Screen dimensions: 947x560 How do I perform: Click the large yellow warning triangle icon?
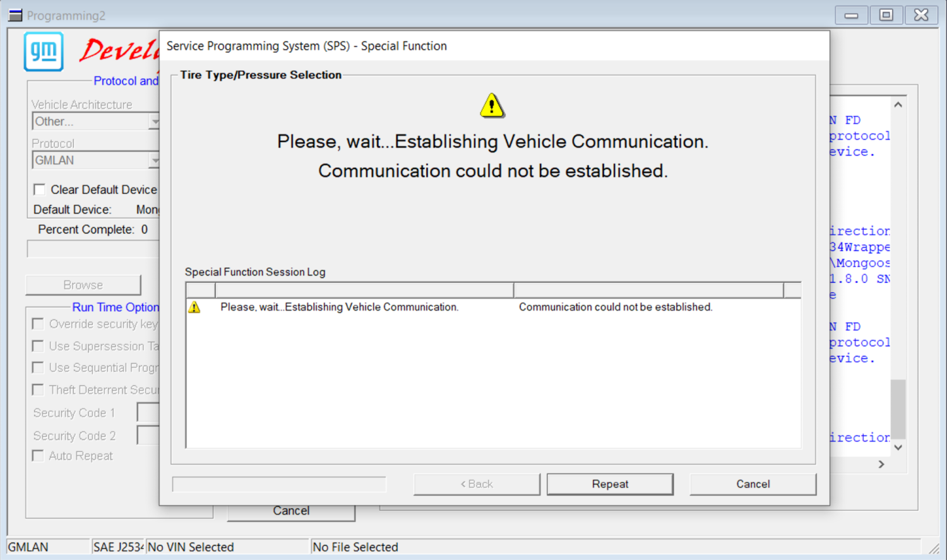[492, 105]
